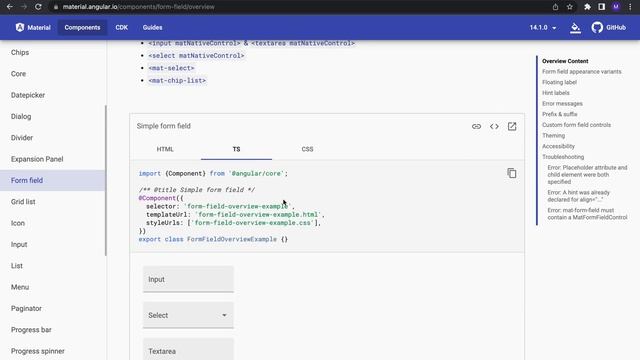Screen dimensions: 640x360
Task: Open the Chrome three-dot menu
Action: click(x=631, y=7)
